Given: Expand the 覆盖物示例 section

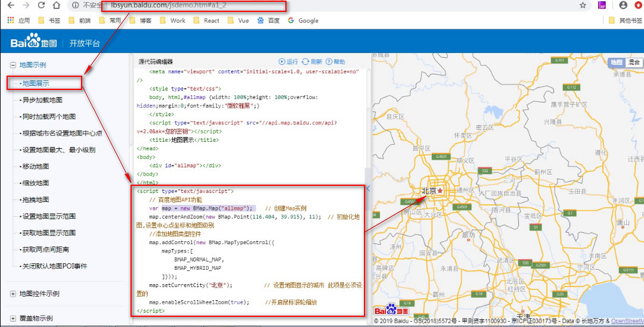Looking at the screenshot, I should [x=13, y=319].
